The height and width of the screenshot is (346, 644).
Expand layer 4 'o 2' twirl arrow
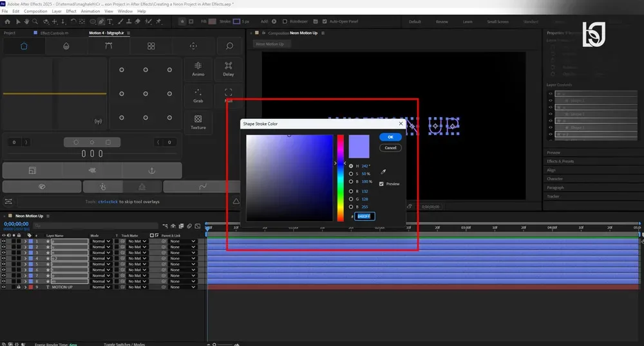pos(25,259)
